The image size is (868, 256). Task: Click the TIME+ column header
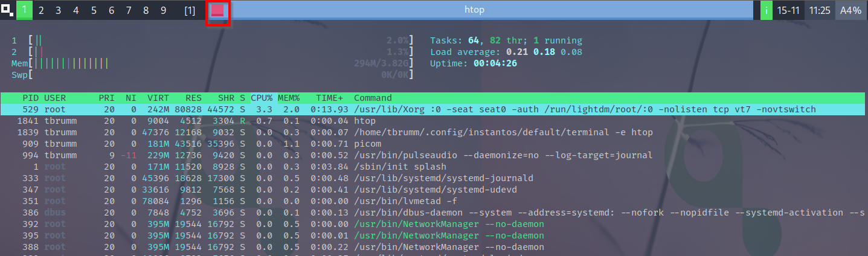(329, 98)
